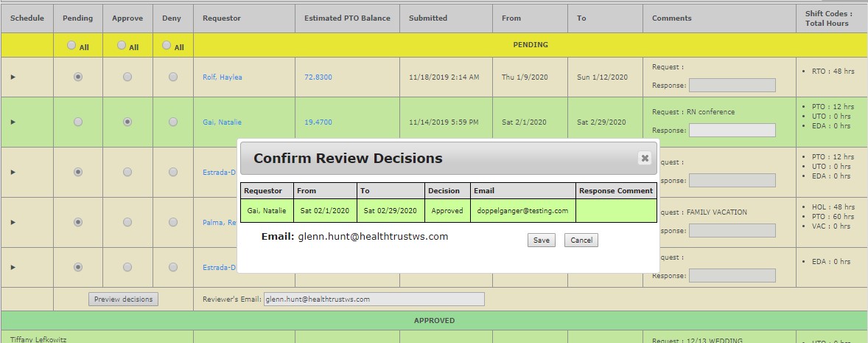Click Response field for Rolf, Haylea request
This screenshot has width=868, height=343.
pos(732,85)
